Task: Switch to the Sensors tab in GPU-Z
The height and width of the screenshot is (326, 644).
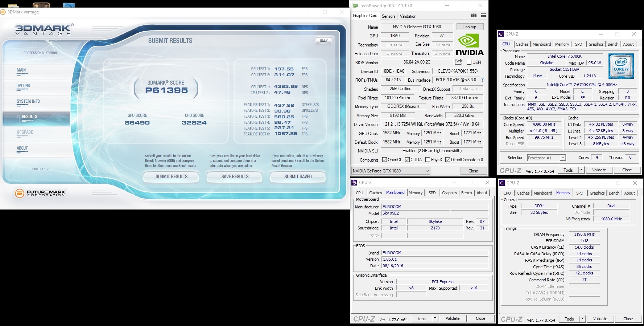Action: [x=388, y=16]
